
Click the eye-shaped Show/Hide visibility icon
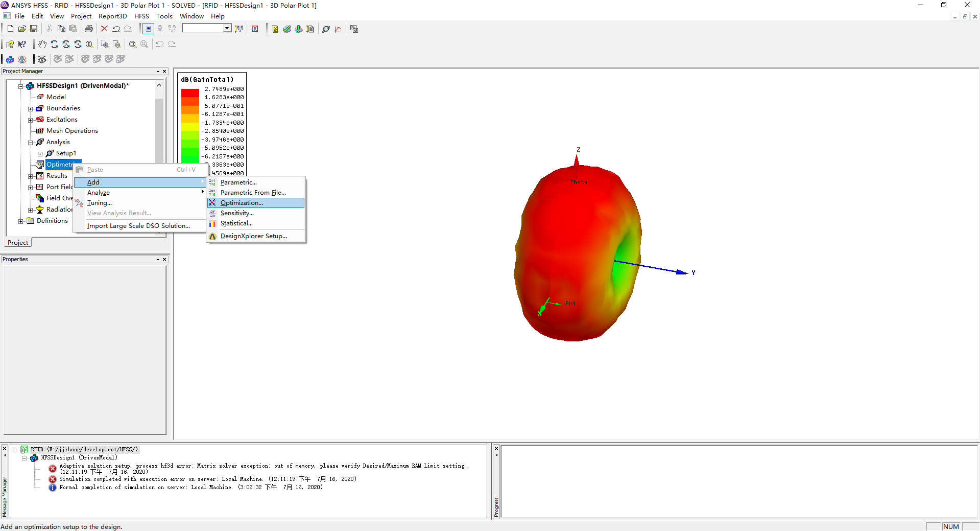click(x=42, y=59)
